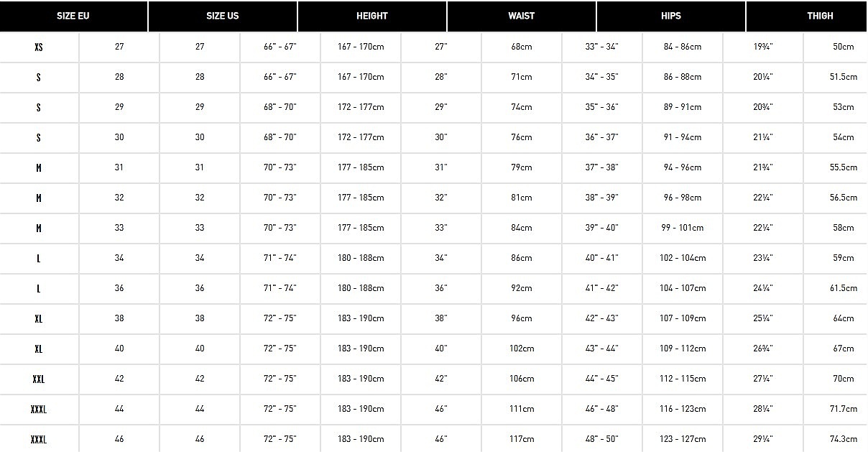The width and height of the screenshot is (868, 452).
Task: Select thigh value 51.5cm
Action: click(844, 77)
